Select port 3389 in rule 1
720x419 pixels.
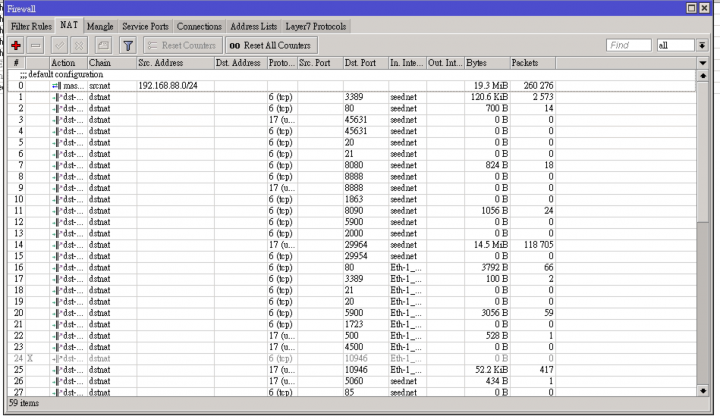(354, 97)
